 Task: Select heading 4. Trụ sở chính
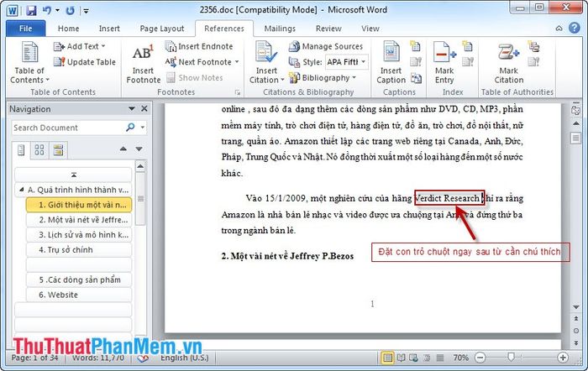pos(79,250)
